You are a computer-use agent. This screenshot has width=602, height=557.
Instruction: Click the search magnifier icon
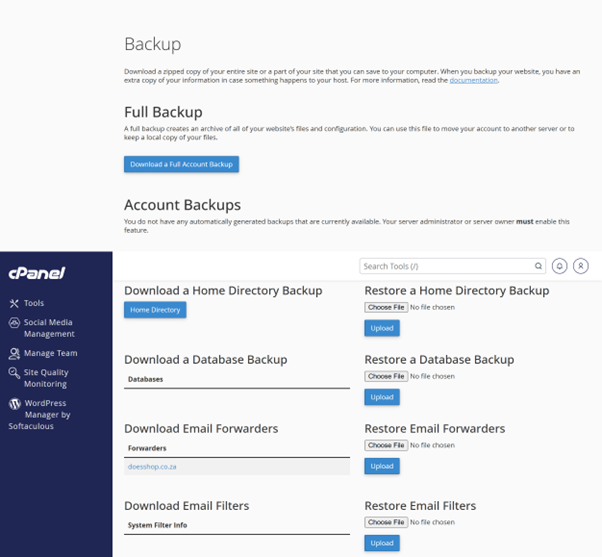point(538,266)
